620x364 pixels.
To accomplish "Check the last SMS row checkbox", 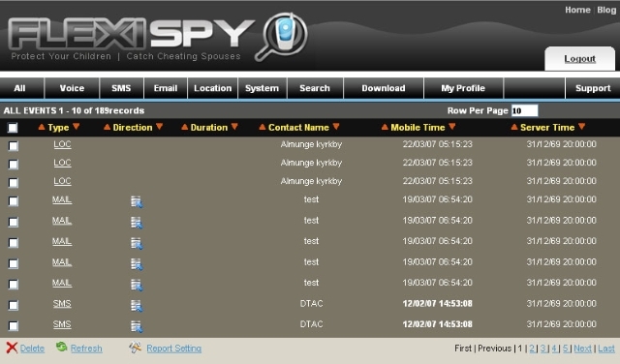I will [13, 325].
